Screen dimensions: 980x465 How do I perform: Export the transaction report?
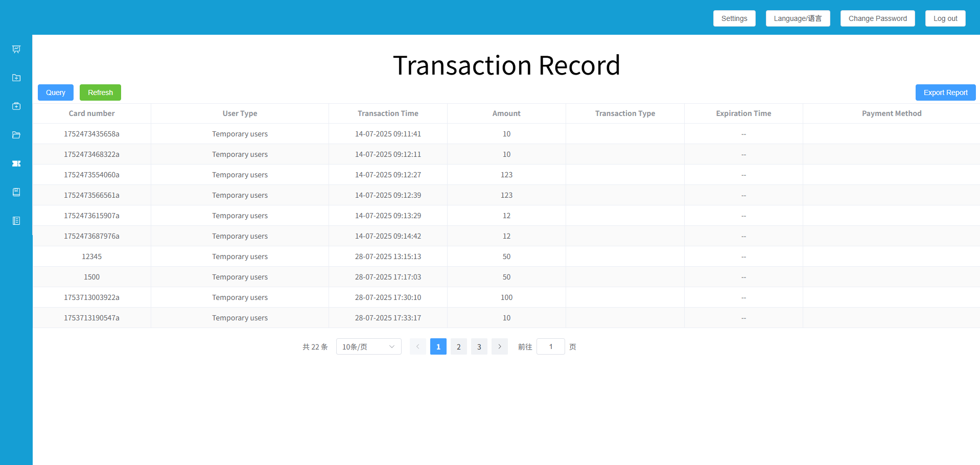click(x=945, y=92)
